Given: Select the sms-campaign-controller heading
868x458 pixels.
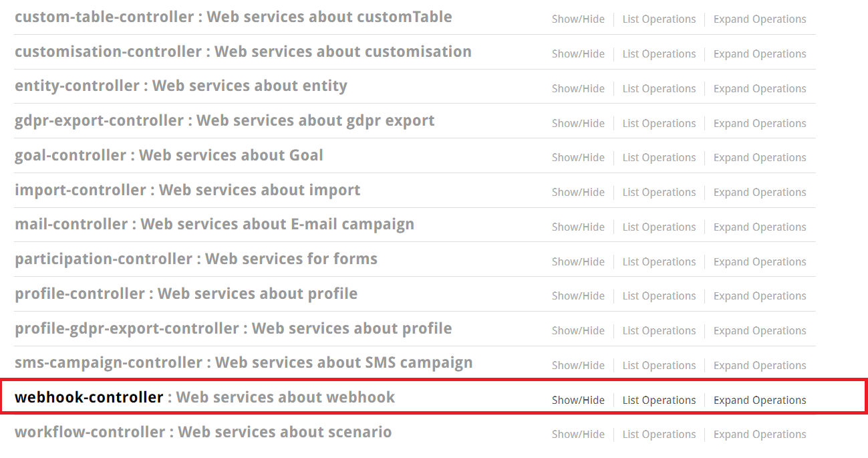Looking at the screenshot, I should tap(108, 362).
